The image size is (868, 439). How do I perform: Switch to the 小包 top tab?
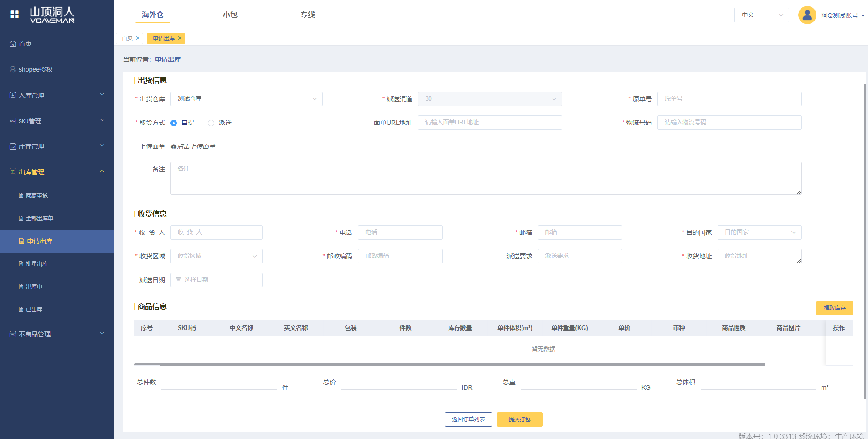tap(230, 15)
